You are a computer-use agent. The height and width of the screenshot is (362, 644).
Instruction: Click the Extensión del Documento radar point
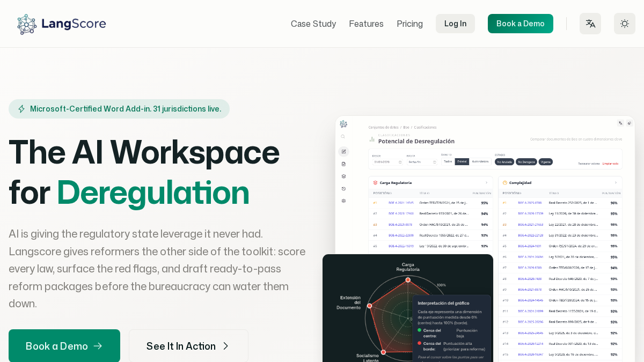369,306
